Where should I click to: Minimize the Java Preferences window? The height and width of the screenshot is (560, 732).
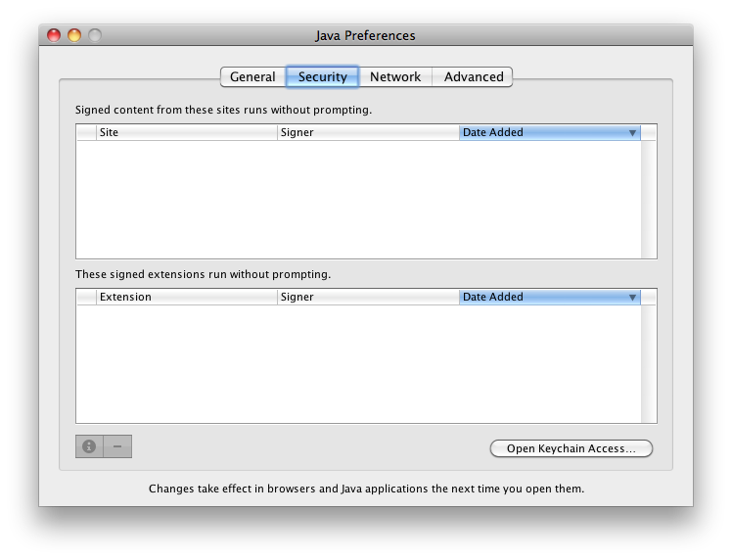coord(74,35)
